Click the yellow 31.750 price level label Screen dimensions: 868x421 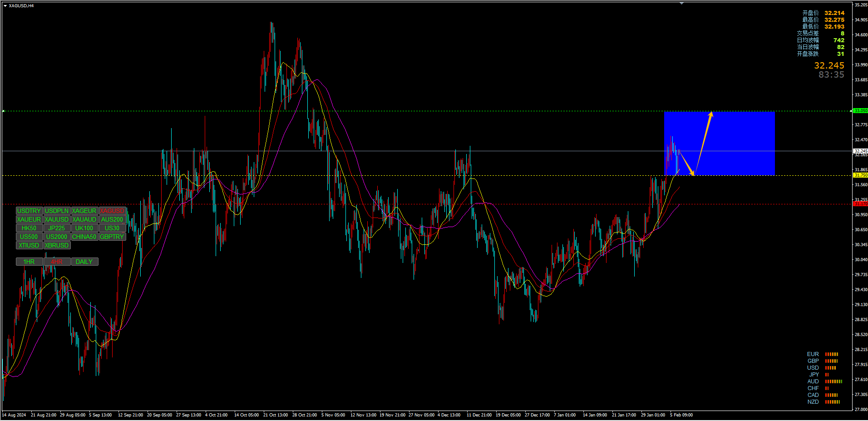pos(860,175)
